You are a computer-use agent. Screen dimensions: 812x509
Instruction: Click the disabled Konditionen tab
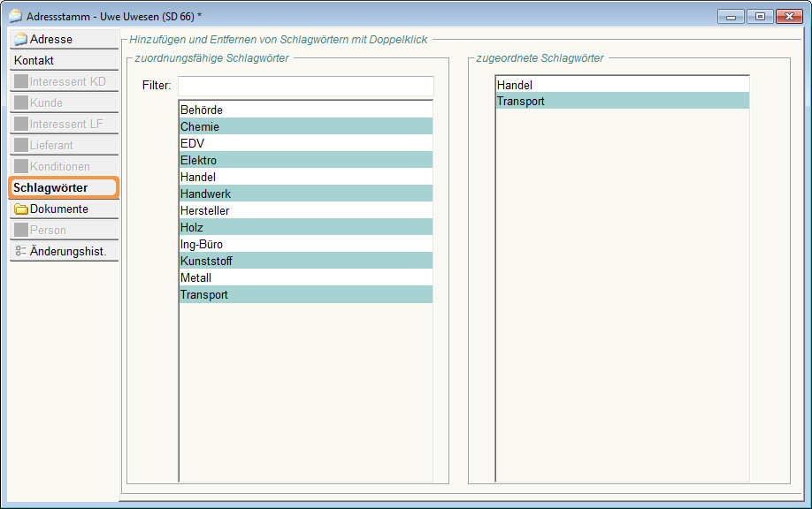64,166
